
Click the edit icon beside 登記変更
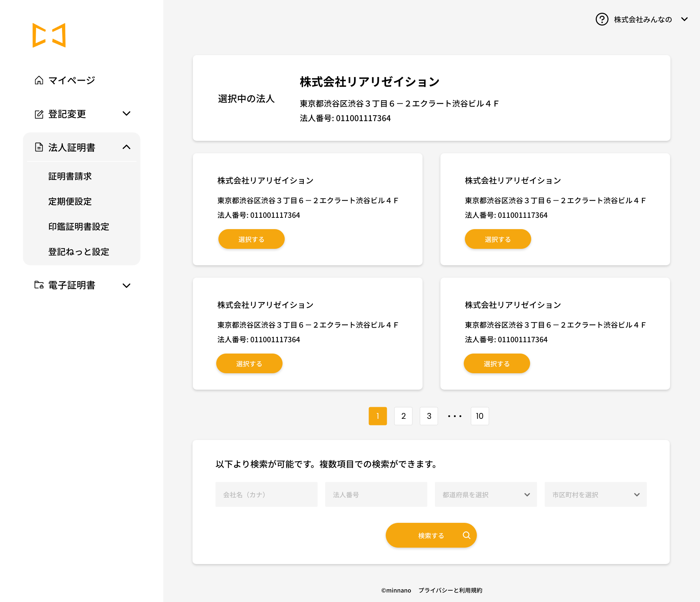point(39,114)
